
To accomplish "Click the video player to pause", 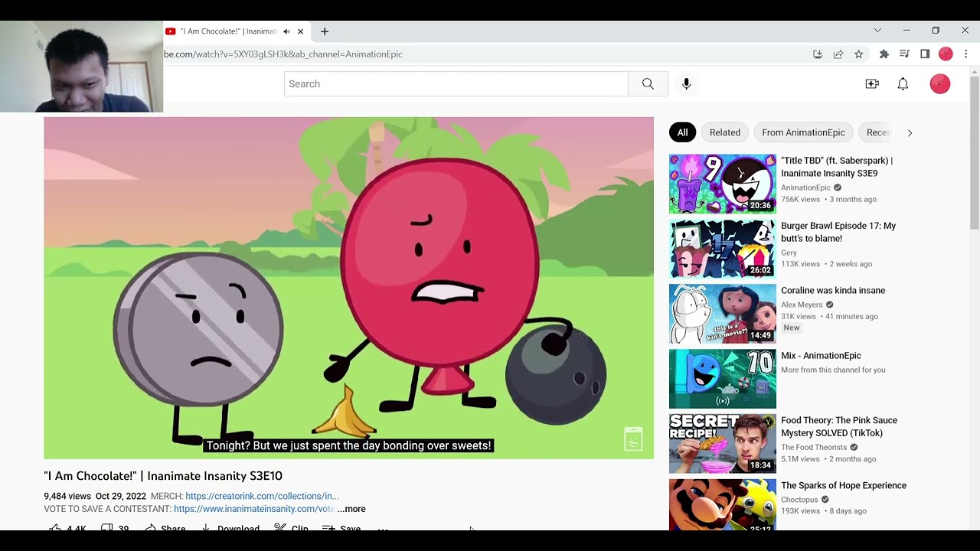I will pyautogui.click(x=348, y=288).
